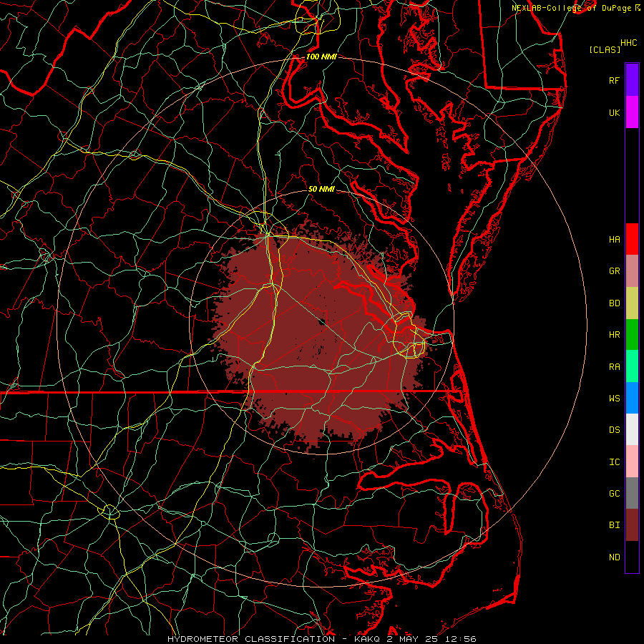The width and height of the screenshot is (644, 644).
Task: Click the [CLAS] legend unit label
Action: point(605,50)
